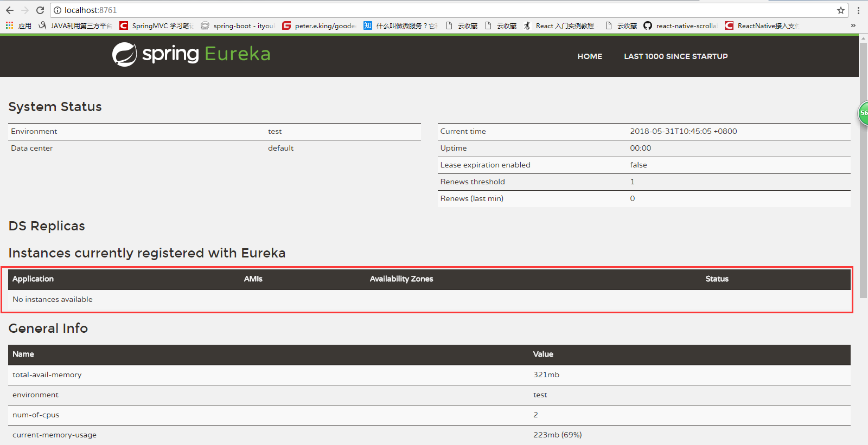Click the 'num-of-cpus' row label

pos(36,415)
